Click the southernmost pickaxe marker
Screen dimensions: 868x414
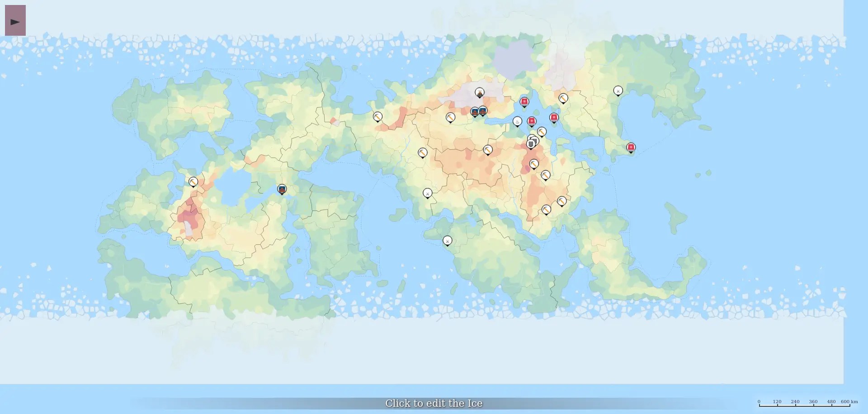(x=546, y=209)
